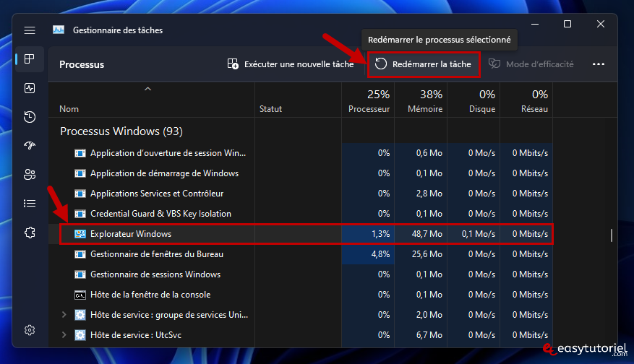The height and width of the screenshot is (364, 634).
Task: Select the Processus sidebar icon
Action: coord(30,59)
